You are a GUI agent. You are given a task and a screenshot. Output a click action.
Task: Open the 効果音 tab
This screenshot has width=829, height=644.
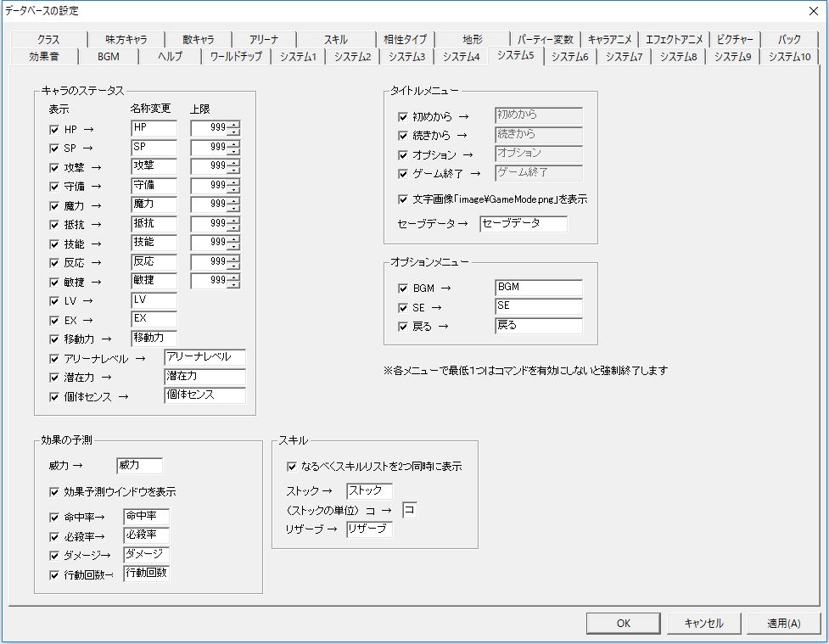(x=44, y=57)
